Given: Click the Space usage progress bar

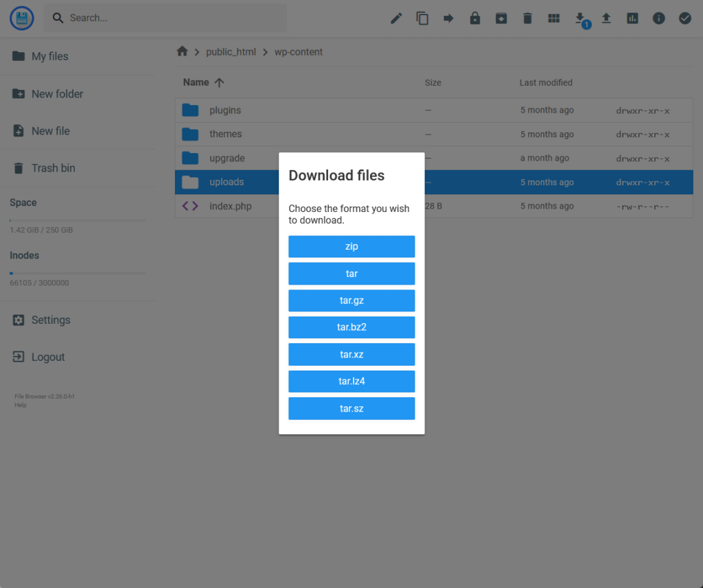Looking at the screenshot, I should point(78,220).
